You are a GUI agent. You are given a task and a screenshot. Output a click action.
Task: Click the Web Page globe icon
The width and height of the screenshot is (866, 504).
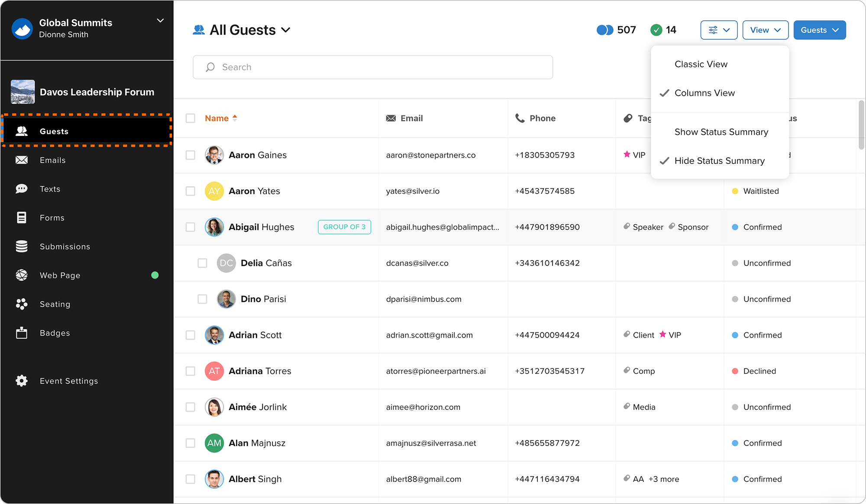coord(22,275)
